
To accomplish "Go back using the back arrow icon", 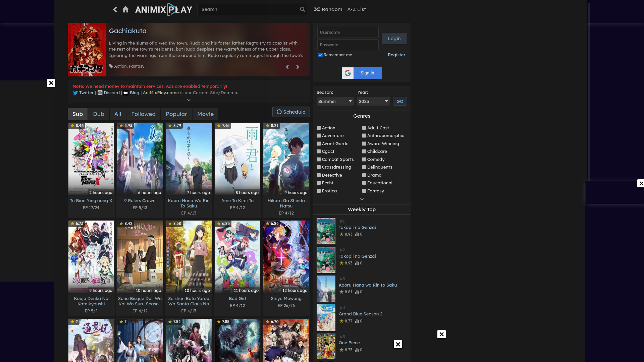I will [115, 9].
